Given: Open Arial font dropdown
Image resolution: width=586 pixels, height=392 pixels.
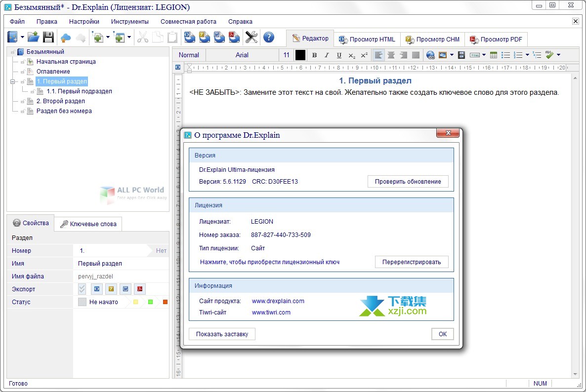Looking at the screenshot, I should pos(242,55).
